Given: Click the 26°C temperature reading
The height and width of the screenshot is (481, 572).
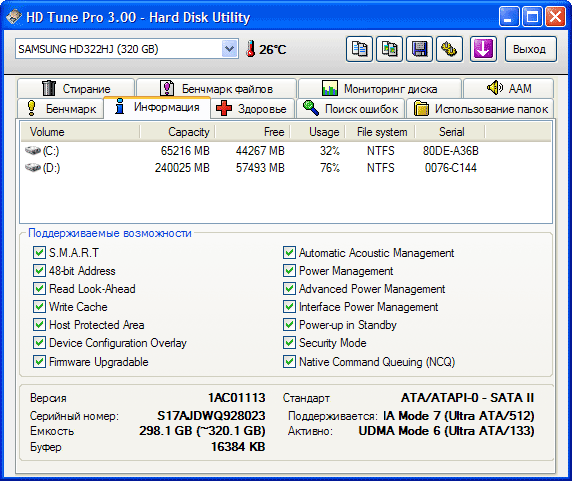Looking at the screenshot, I should 273,49.
